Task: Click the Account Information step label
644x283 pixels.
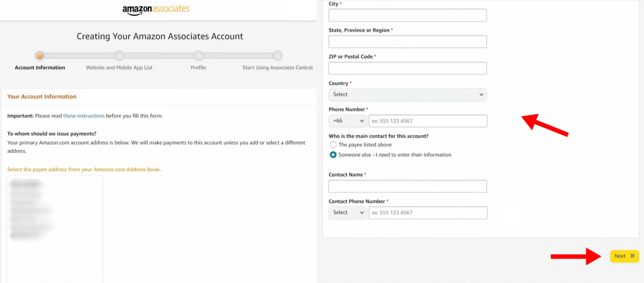Action: tap(40, 67)
